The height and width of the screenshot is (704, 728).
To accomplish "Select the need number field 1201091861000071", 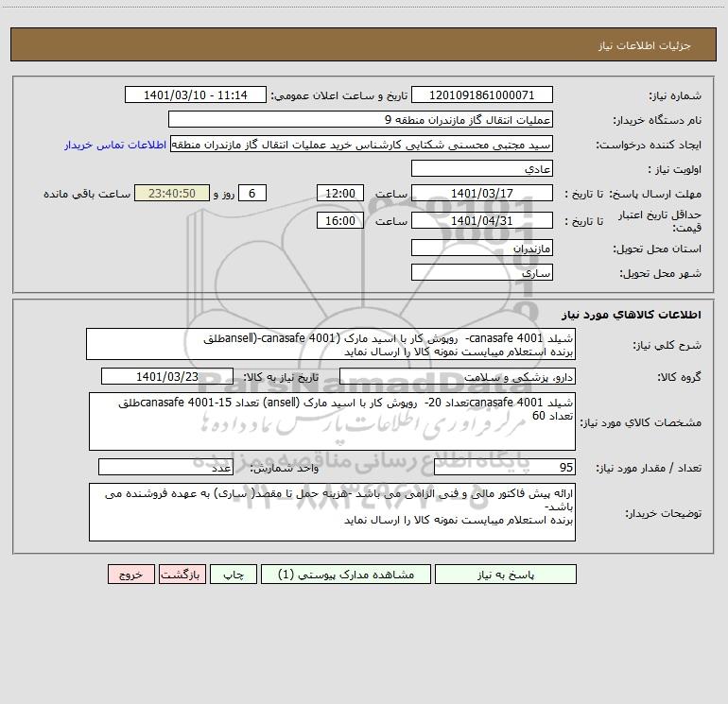I will 482,94.
